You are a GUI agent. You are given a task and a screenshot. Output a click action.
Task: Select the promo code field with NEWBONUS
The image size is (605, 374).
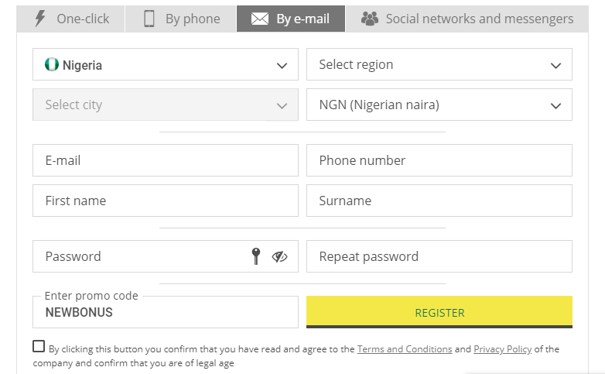click(x=166, y=312)
